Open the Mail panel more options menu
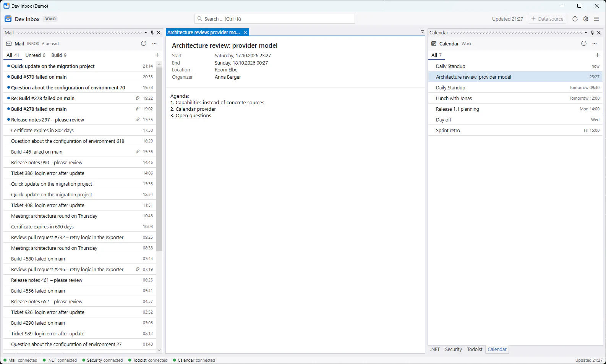 click(x=154, y=44)
